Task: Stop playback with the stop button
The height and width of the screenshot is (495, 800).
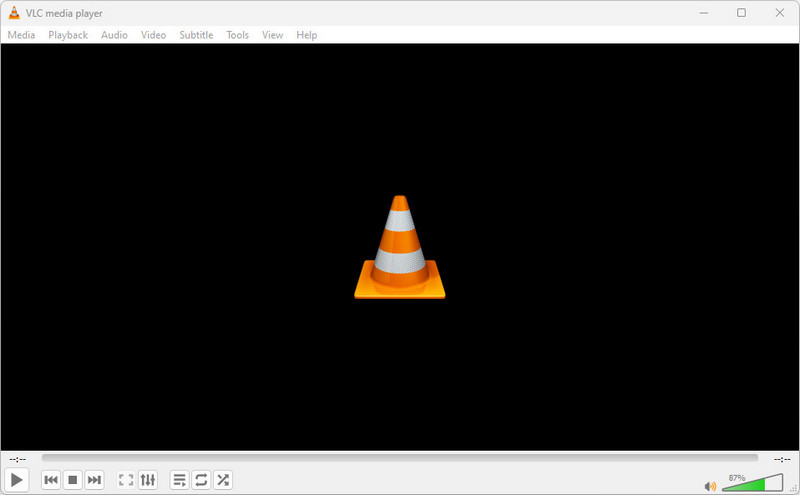Action: click(x=72, y=480)
